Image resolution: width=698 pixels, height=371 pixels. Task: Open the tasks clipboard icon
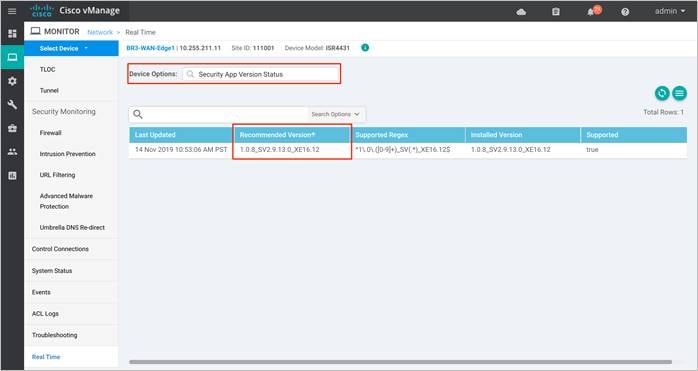click(x=556, y=12)
